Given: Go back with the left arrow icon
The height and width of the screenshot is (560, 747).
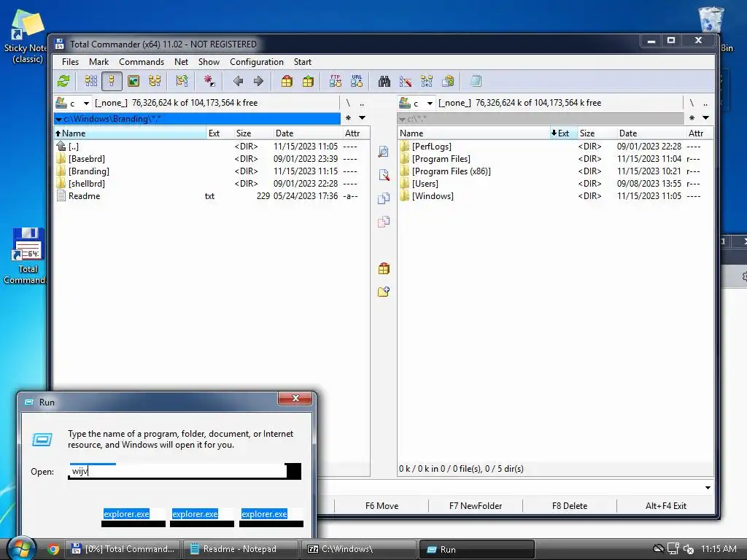Looking at the screenshot, I should pos(239,81).
